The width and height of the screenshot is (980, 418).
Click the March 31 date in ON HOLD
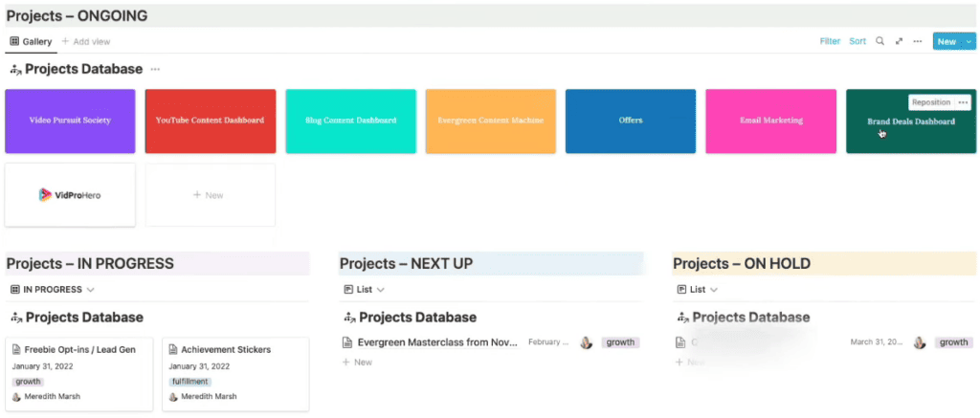click(x=877, y=342)
